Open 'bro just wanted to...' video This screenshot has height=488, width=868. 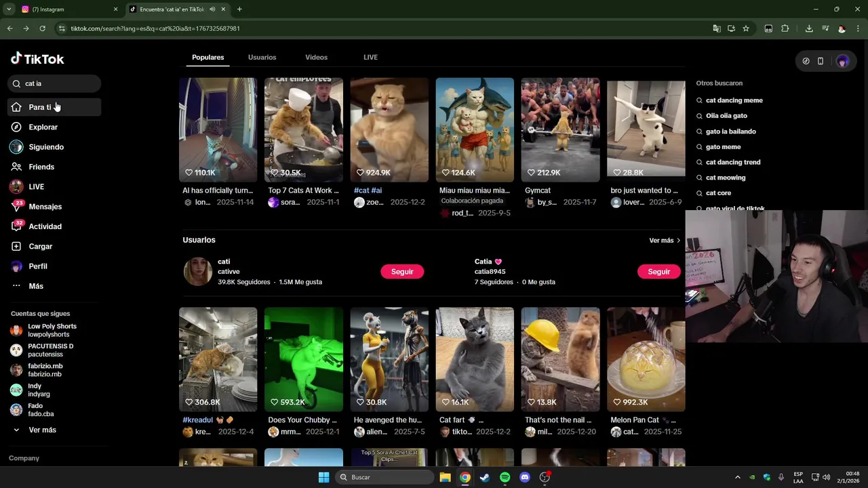[646, 129]
